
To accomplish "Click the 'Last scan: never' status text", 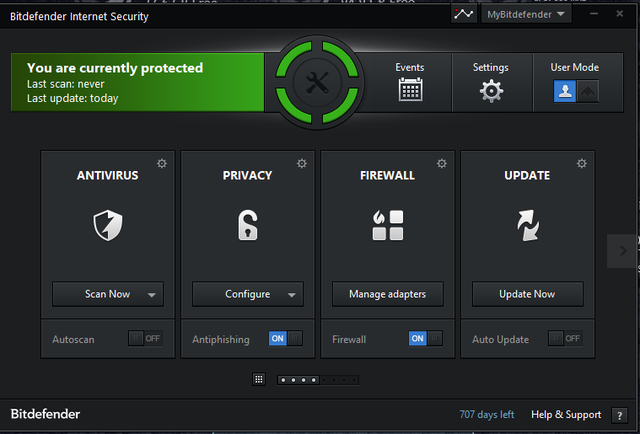I will pos(66,84).
